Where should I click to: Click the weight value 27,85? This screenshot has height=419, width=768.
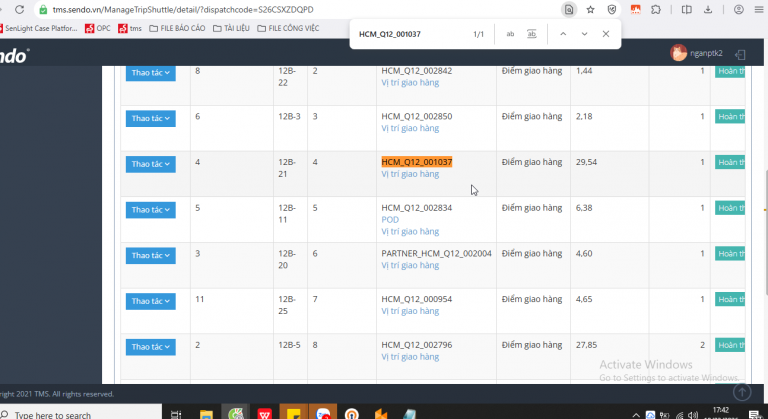click(x=586, y=345)
